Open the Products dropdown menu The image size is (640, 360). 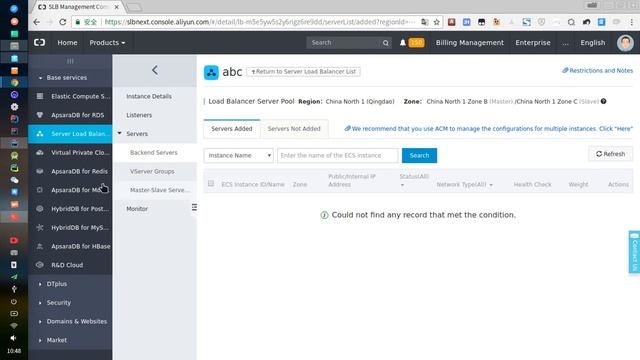pyautogui.click(x=107, y=43)
